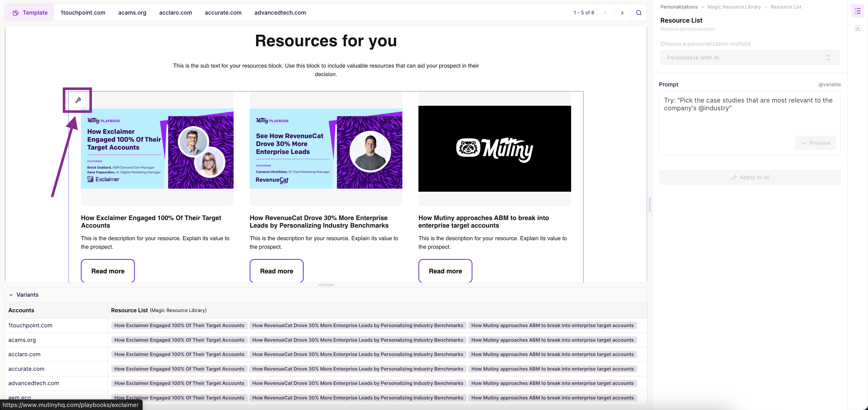
Task: Switch to the acclaro.com tab
Action: coord(176,13)
